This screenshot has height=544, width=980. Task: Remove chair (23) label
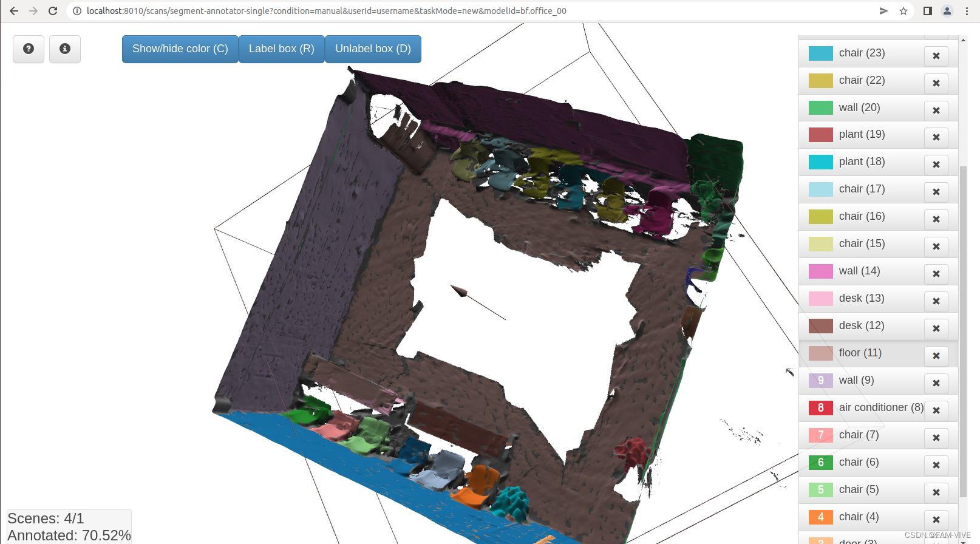tap(936, 56)
